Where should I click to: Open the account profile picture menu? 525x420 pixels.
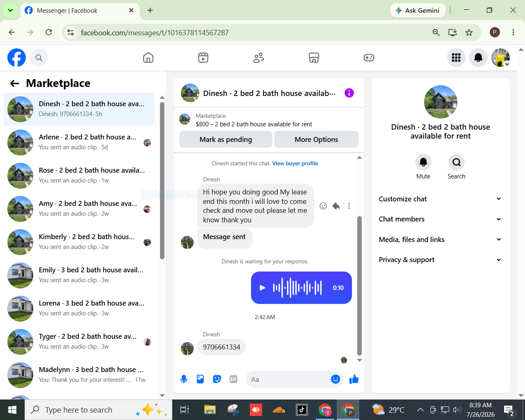coord(500,58)
